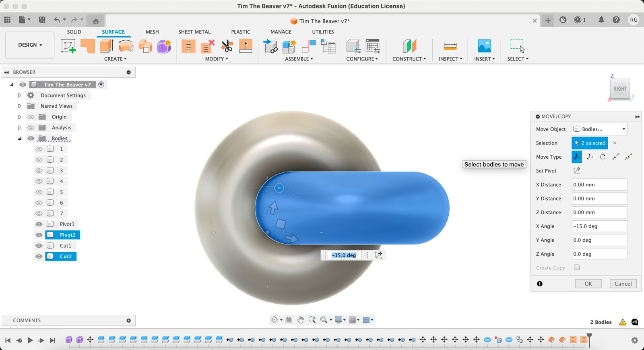Show body 3 using its eye icon
The image size is (644, 350).
coord(39,171)
